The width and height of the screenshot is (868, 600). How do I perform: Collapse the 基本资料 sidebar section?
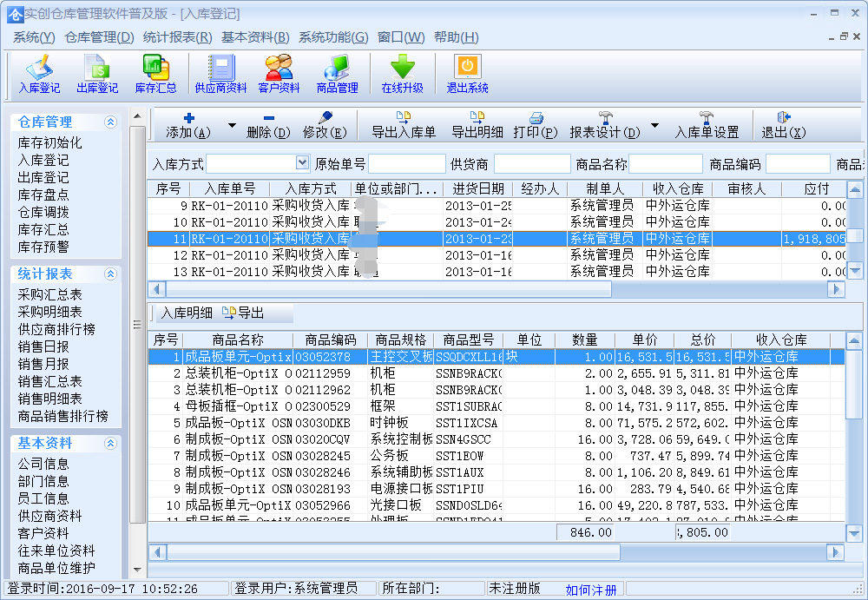click(x=111, y=443)
